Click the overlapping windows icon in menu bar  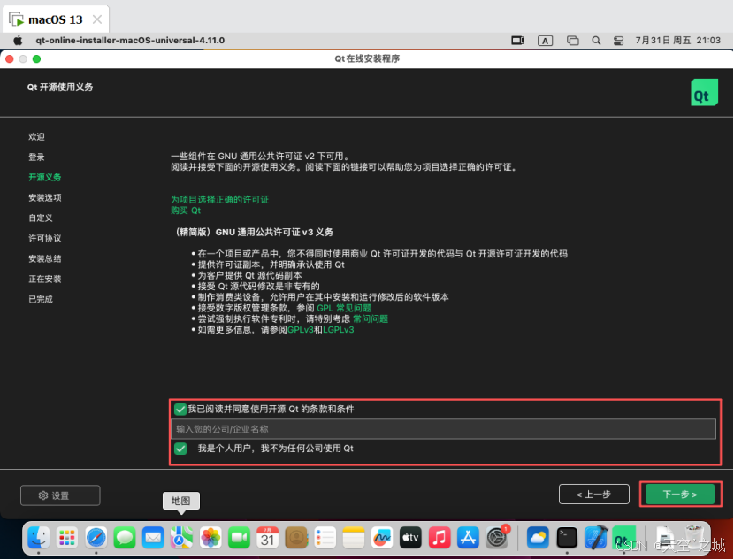click(572, 41)
